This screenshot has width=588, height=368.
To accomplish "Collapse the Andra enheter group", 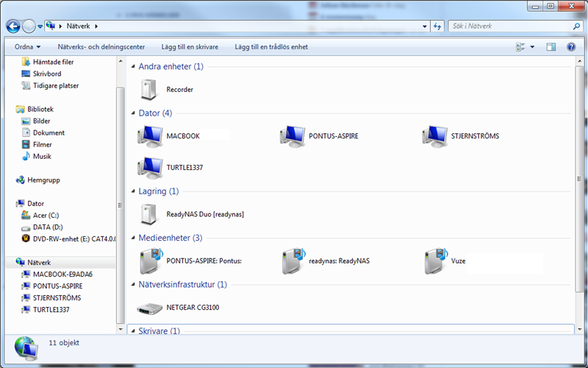I will coord(133,66).
